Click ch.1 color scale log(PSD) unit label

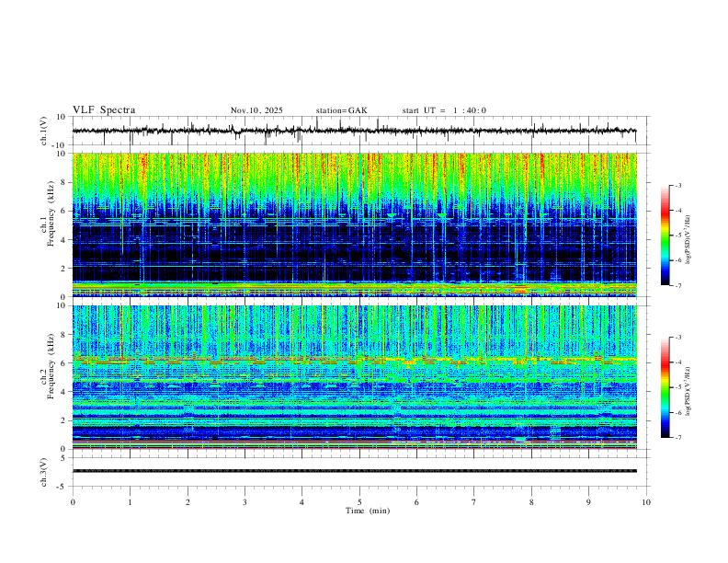click(x=688, y=240)
